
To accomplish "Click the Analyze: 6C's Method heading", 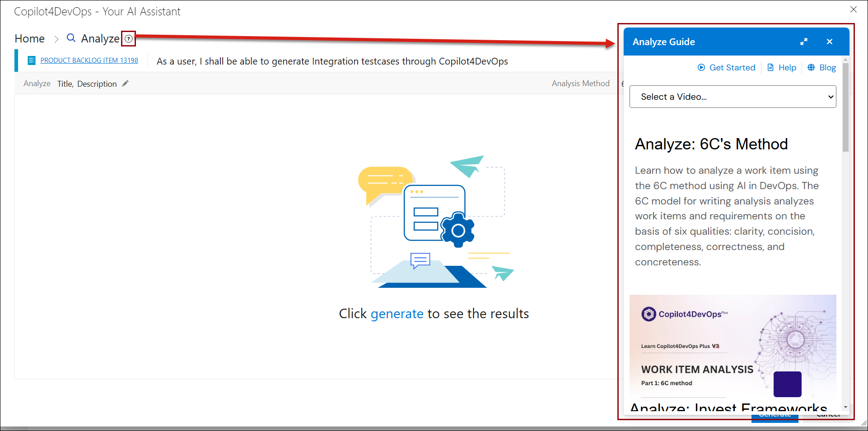I will point(711,144).
